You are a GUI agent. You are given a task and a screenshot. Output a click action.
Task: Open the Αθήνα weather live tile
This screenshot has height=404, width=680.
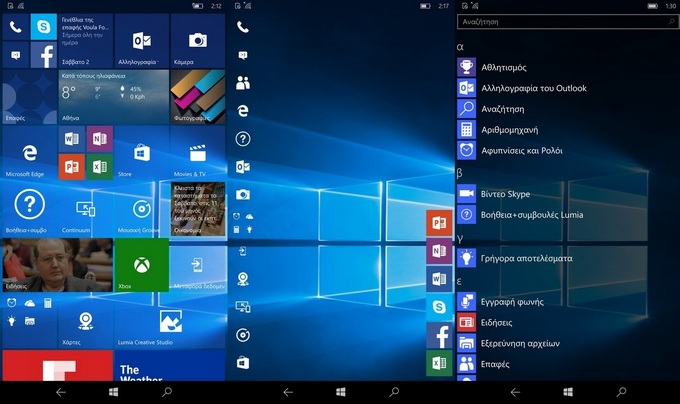tap(114, 97)
